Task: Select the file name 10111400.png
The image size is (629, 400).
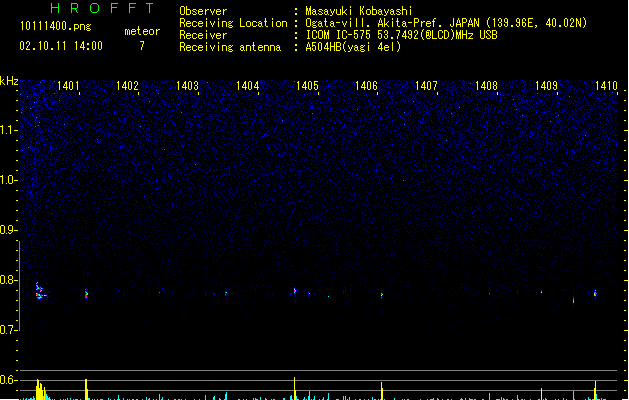Action: [x=56, y=26]
